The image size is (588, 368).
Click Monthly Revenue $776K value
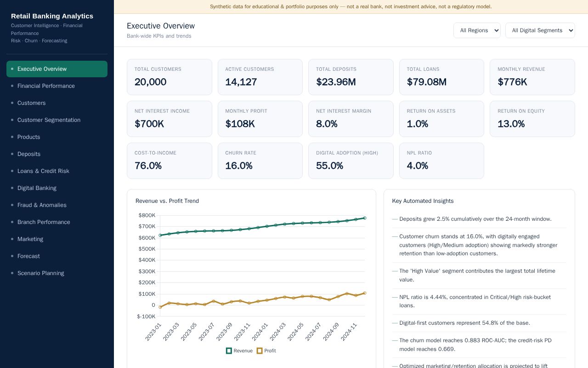tap(512, 82)
